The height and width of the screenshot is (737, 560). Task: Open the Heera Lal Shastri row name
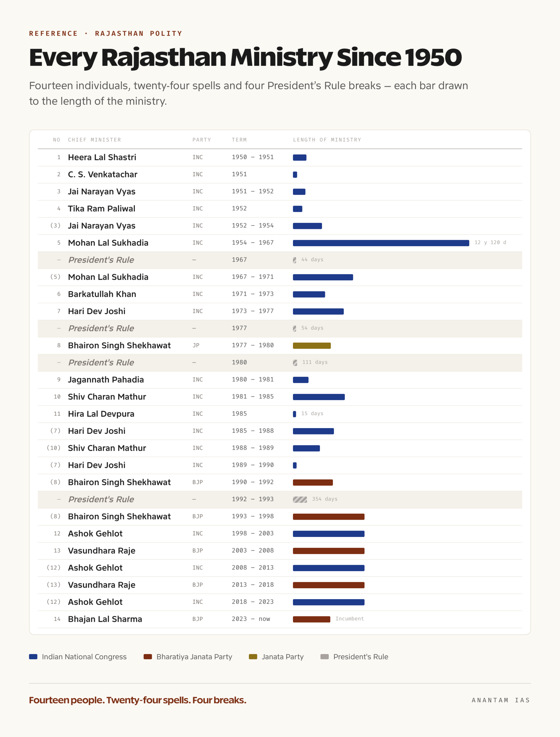[x=102, y=157]
